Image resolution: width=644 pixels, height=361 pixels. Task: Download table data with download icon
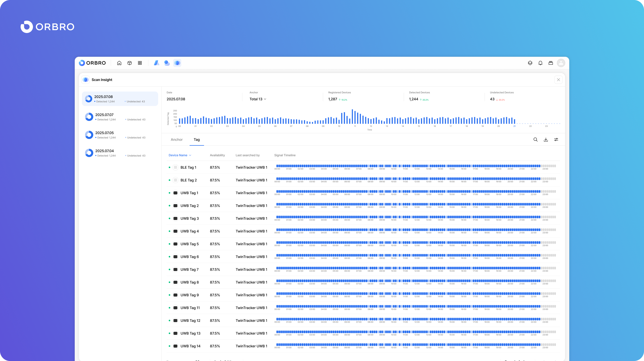546,140
